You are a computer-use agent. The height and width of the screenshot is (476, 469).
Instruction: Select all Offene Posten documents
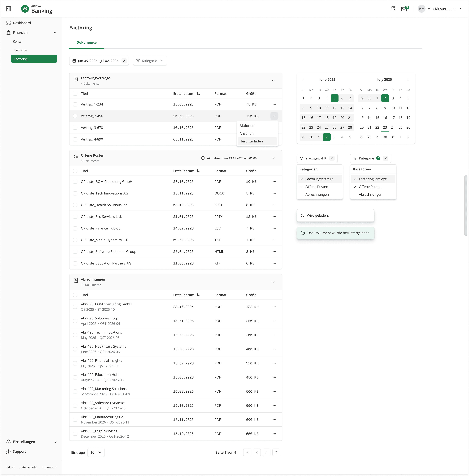point(75,171)
